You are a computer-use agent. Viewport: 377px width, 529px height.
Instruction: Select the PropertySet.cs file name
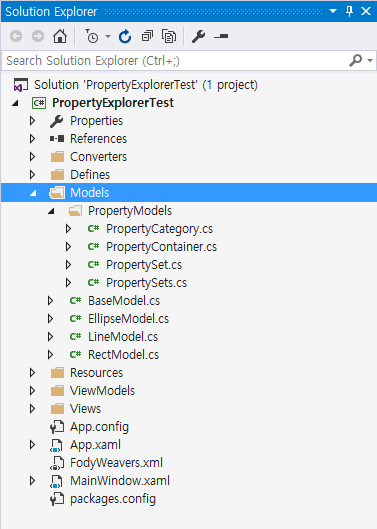[144, 265]
